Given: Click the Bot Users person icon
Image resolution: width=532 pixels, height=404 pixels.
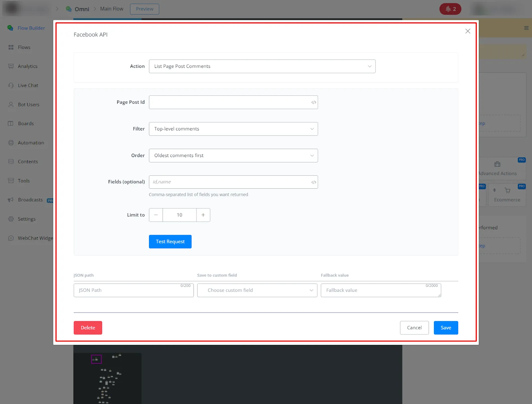Looking at the screenshot, I should [x=11, y=104].
